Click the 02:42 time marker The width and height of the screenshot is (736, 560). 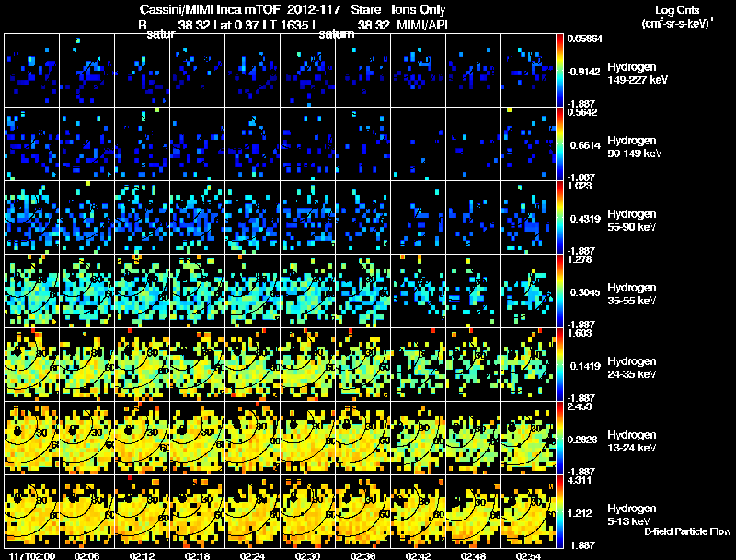click(419, 555)
